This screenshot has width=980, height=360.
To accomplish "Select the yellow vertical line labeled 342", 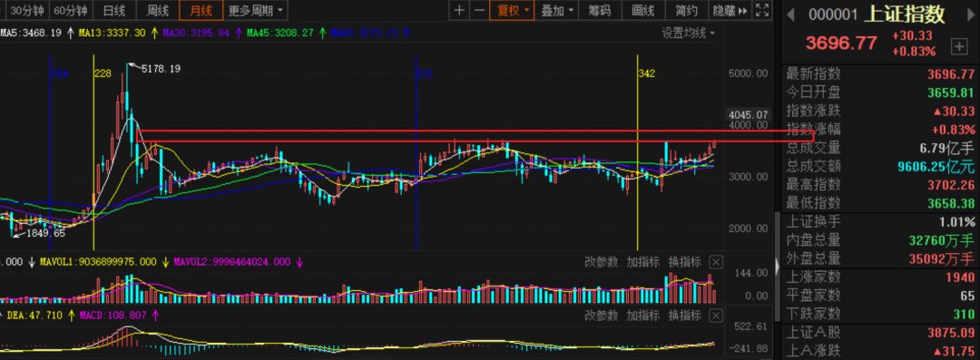I will point(637,152).
